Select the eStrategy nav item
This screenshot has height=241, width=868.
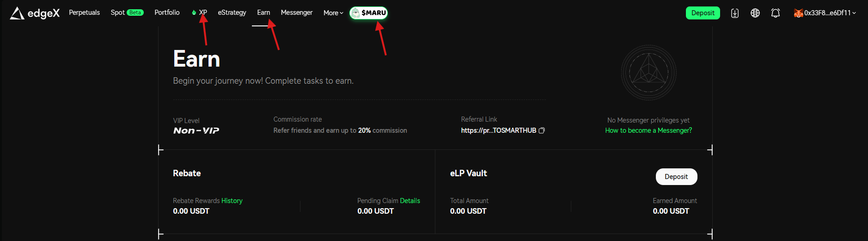(x=232, y=12)
